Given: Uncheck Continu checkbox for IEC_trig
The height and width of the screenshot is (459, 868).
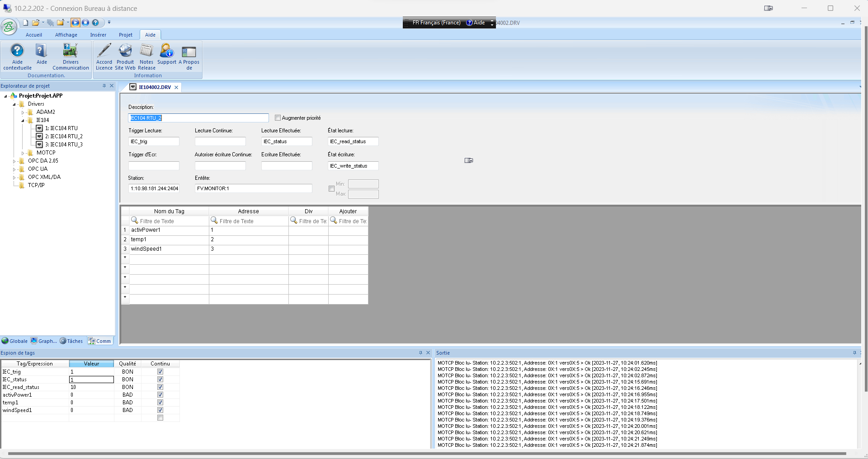Looking at the screenshot, I should [160, 372].
